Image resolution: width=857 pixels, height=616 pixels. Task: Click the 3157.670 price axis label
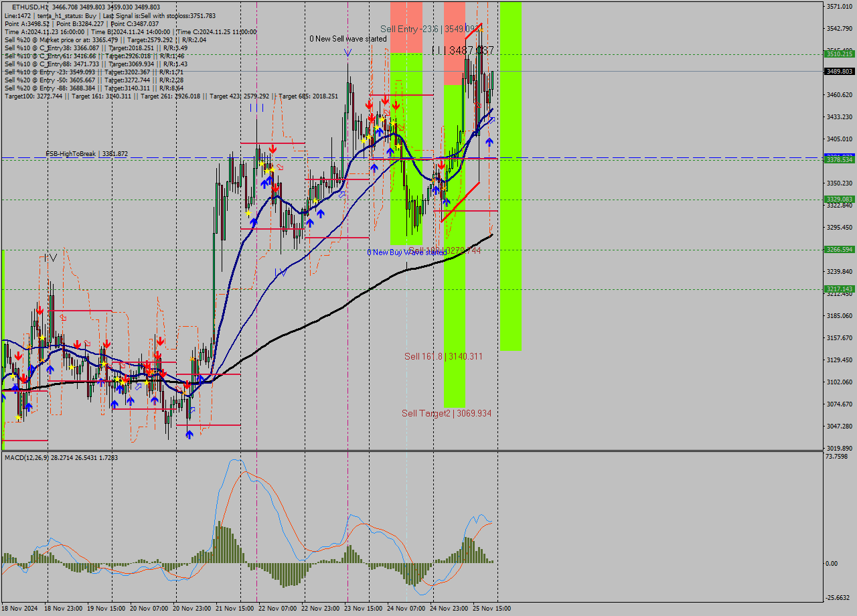(840, 337)
